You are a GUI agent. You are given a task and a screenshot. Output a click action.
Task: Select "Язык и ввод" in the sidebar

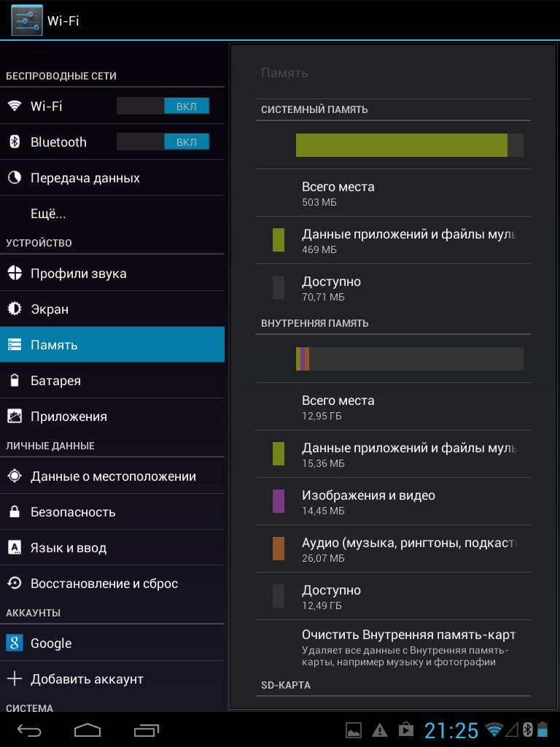click(69, 548)
